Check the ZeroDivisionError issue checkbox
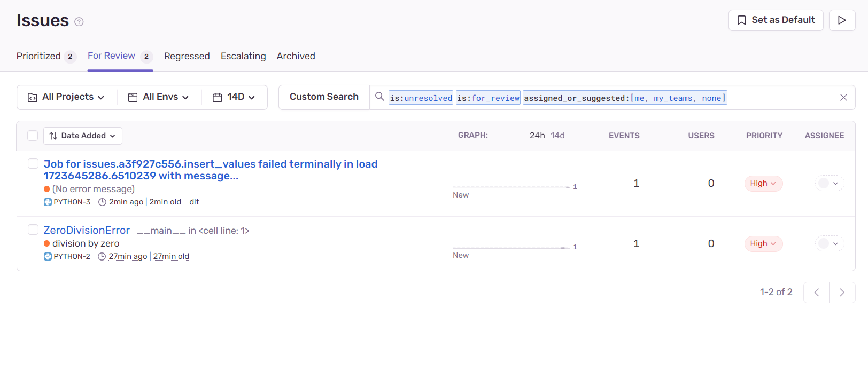 pos(33,230)
